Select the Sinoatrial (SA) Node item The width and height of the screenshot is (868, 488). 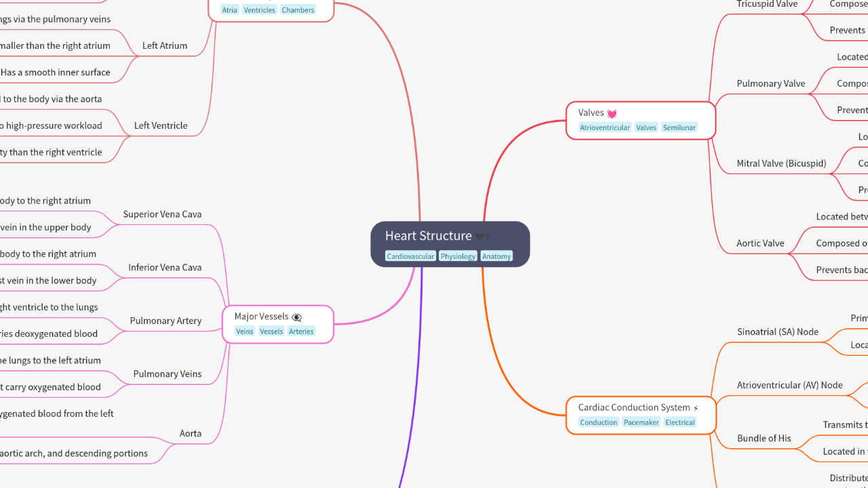point(778,332)
